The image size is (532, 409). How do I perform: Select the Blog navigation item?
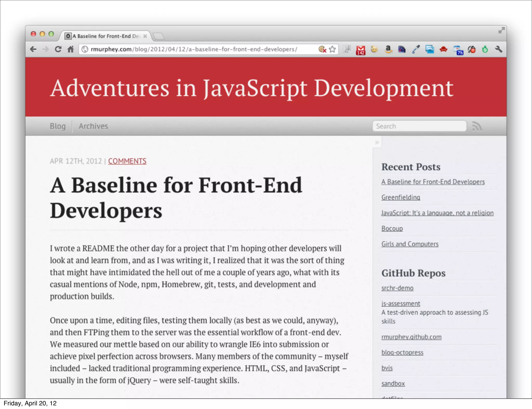point(58,126)
